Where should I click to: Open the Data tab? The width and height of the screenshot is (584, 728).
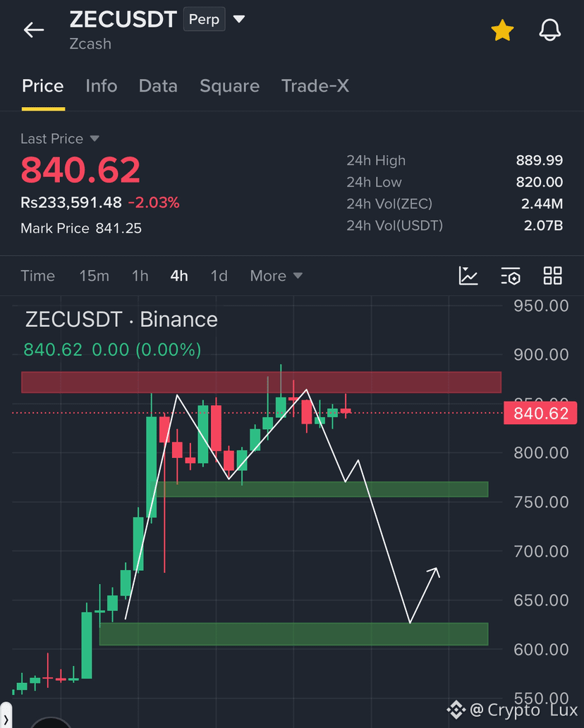(158, 87)
